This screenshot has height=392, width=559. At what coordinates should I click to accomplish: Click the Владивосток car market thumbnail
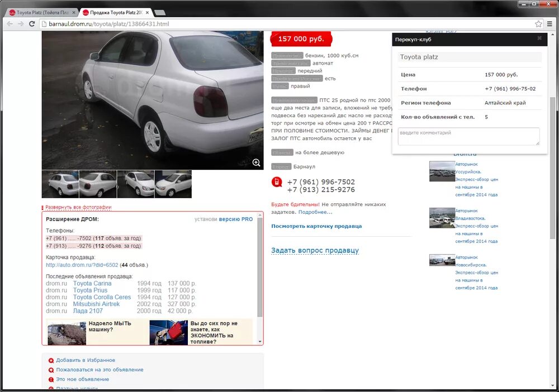(x=442, y=218)
